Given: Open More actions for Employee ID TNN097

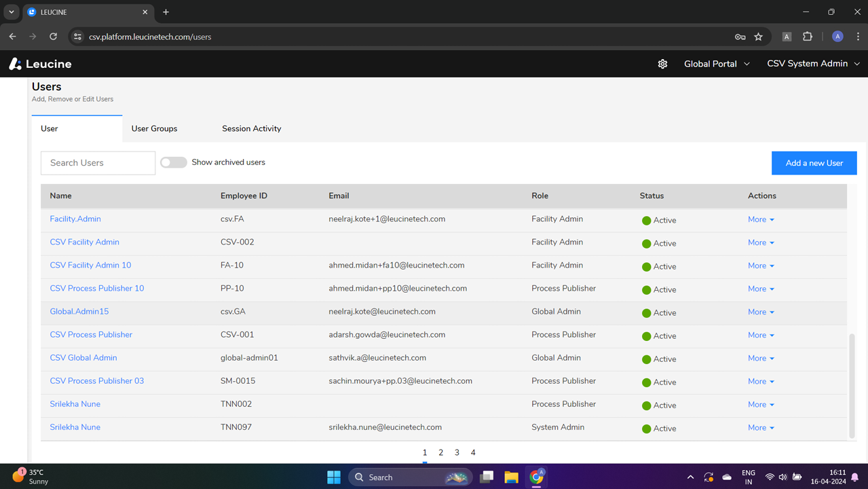Looking at the screenshot, I should [x=761, y=427].
